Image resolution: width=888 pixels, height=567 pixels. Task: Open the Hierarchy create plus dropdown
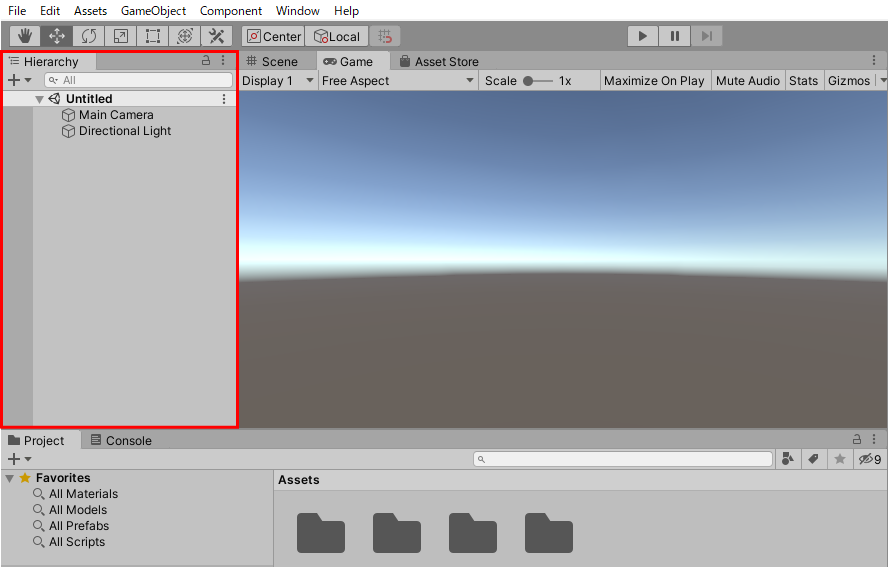19,80
